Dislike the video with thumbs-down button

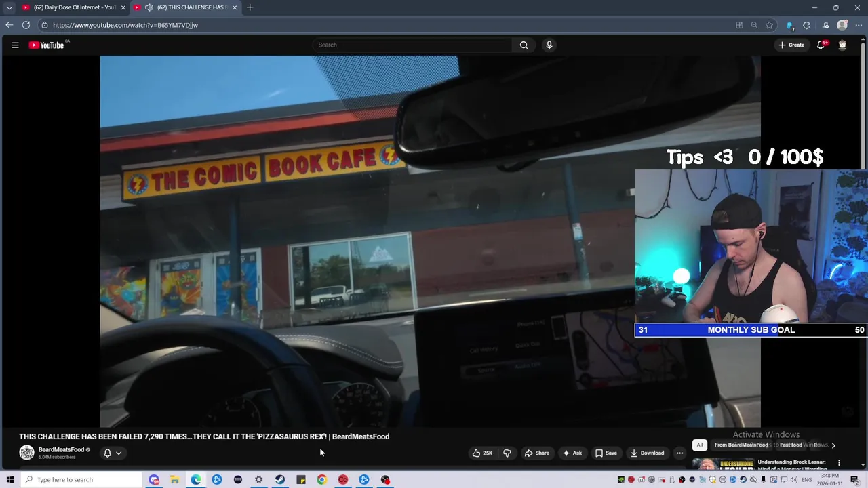(x=507, y=453)
